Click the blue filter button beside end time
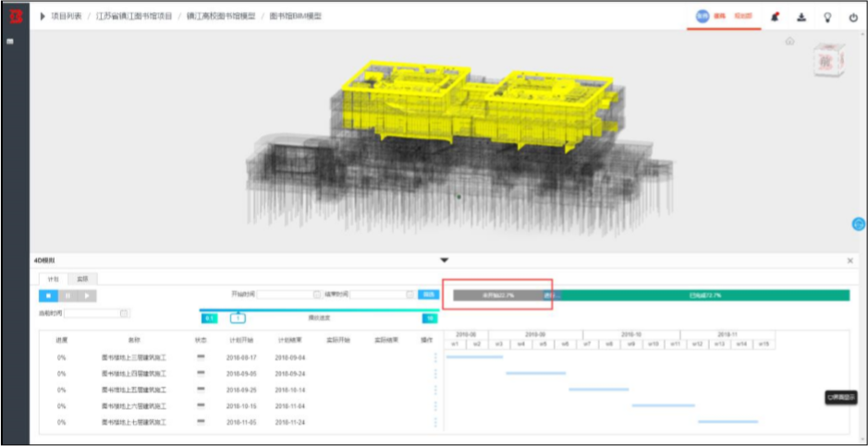 coord(429,295)
